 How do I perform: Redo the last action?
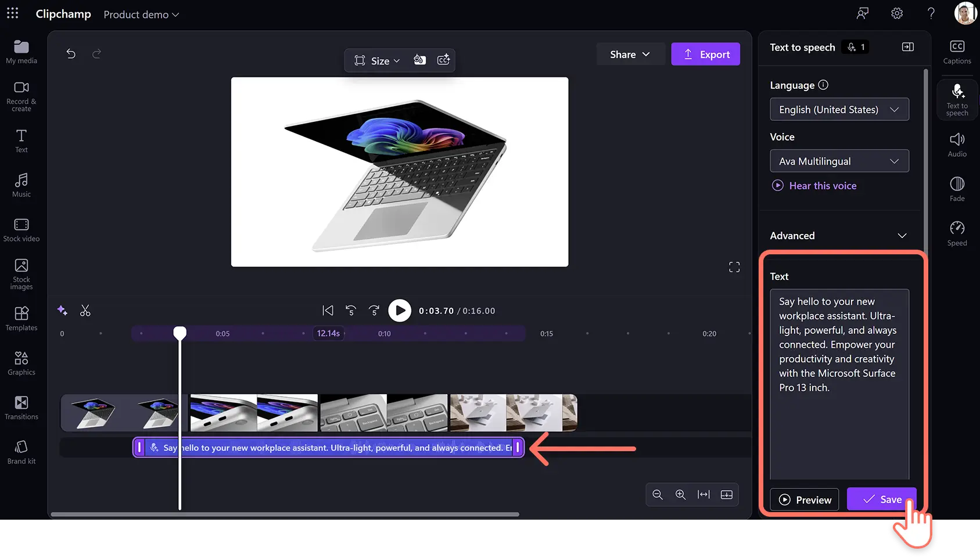point(97,54)
